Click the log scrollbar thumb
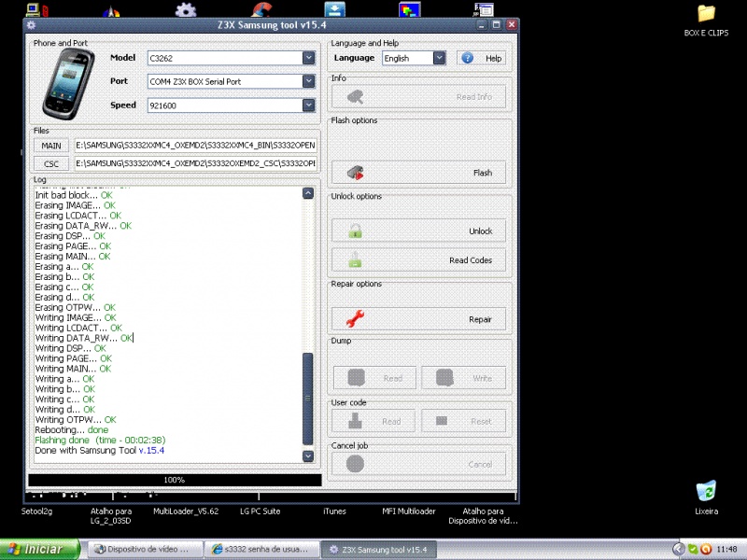The width and height of the screenshot is (747, 560). [308, 399]
